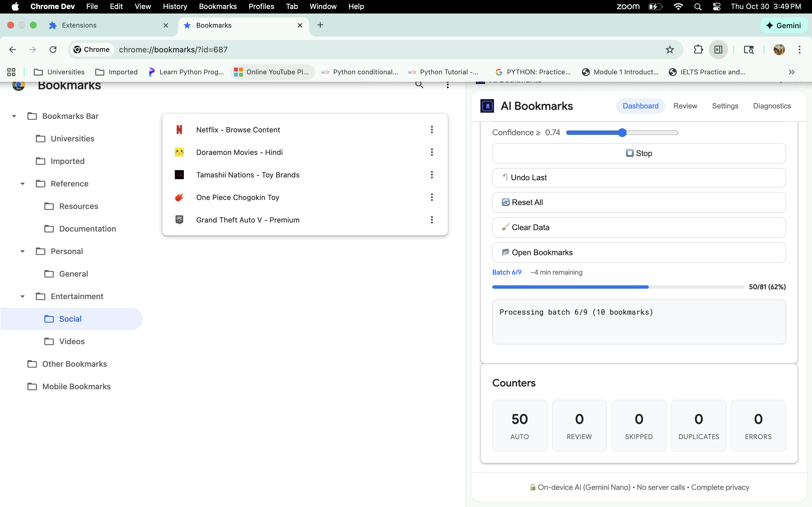812x507 pixels.
Task: Reload the page
Action: pyautogui.click(x=53, y=50)
